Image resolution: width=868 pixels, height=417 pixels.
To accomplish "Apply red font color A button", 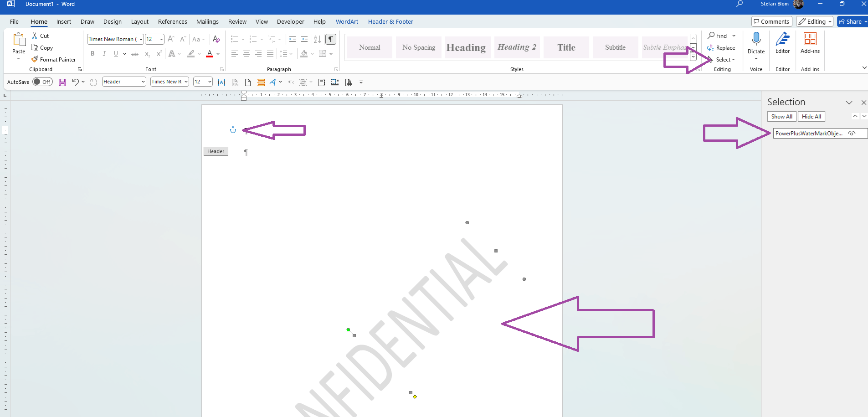I will click(210, 54).
